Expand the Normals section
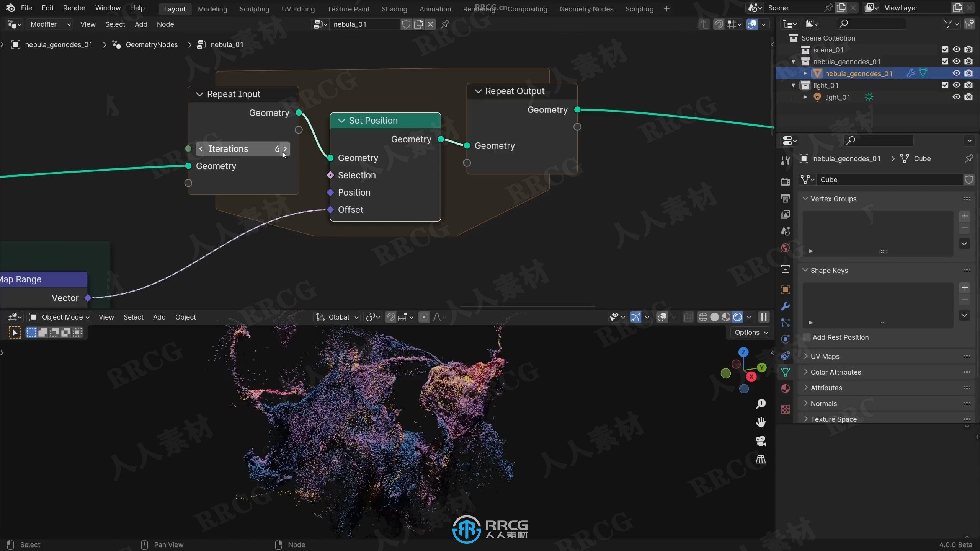The height and width of the screenshot is (551, 980). point(823,403)
